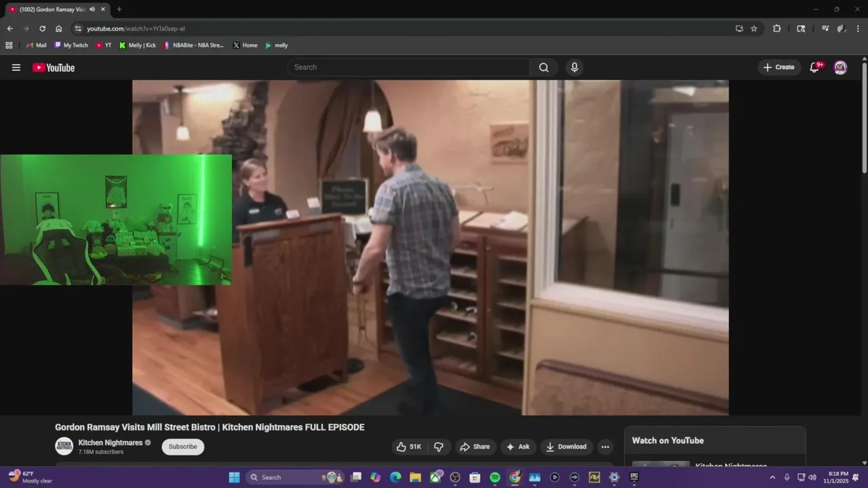868x488 pixels.
Task: Click the 7.18M subscribers text
Action: pos(101,452)
